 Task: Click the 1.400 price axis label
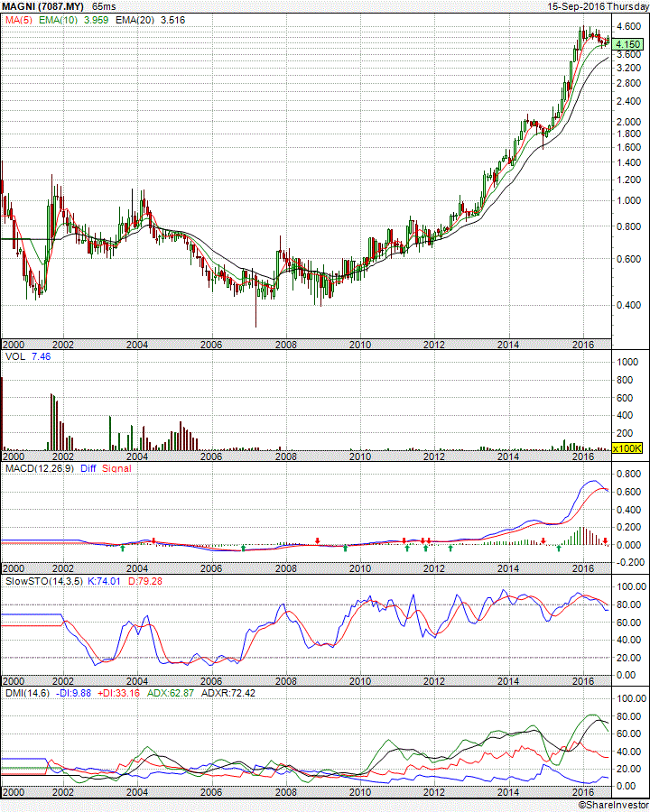point(628,162)
